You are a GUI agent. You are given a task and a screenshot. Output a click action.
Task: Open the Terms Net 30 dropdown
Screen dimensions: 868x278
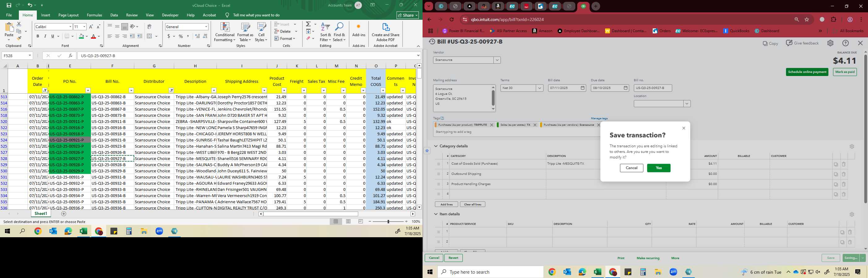point(539,88)
